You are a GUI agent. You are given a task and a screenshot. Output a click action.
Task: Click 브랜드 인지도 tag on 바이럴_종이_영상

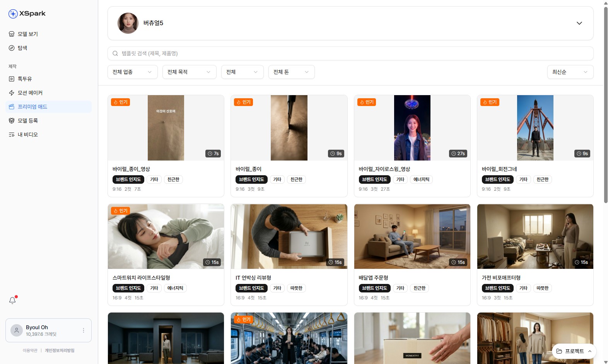tap(128, 179)
